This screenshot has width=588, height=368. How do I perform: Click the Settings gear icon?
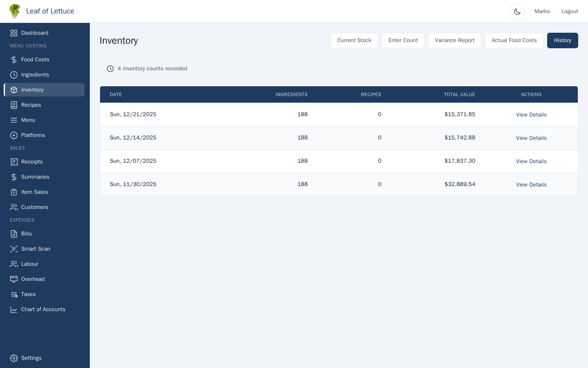tap(14, 358)
